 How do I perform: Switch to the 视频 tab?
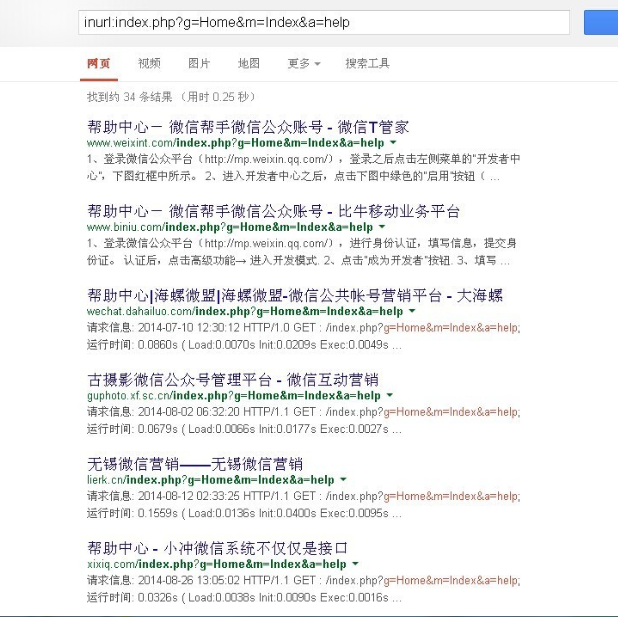click(x=149, y=63)
